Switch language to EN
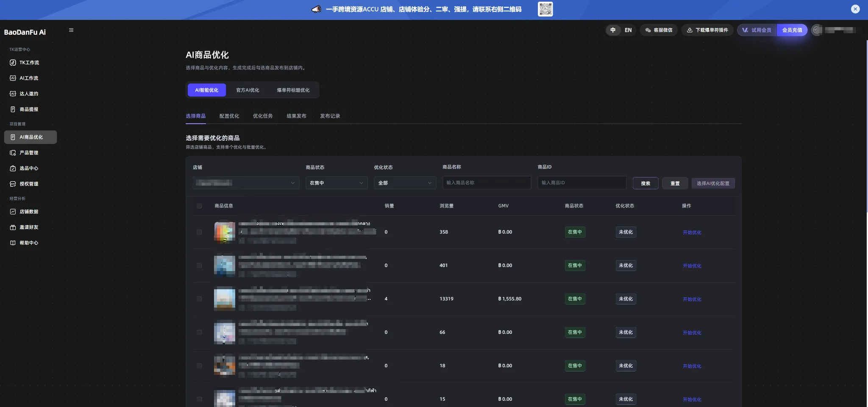The width and height of the screenshot is (868, 407). (x=628, y=30)
